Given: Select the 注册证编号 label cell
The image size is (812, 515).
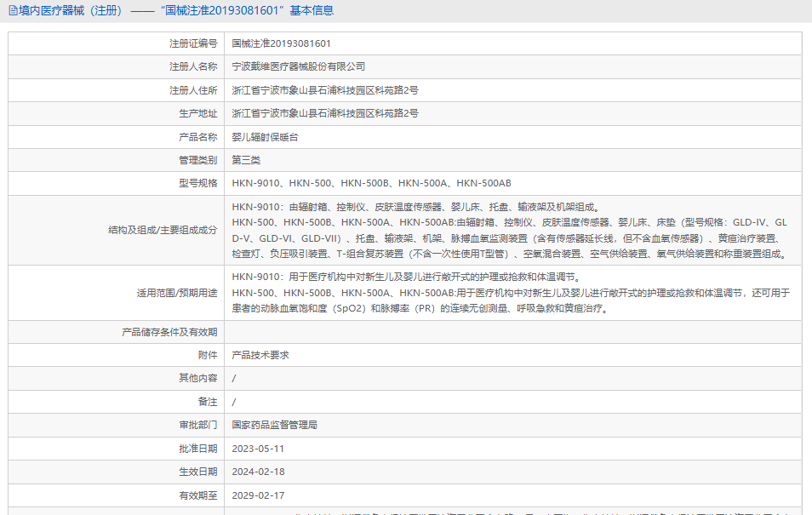Looking at the screenshot, I should point(116,43).
